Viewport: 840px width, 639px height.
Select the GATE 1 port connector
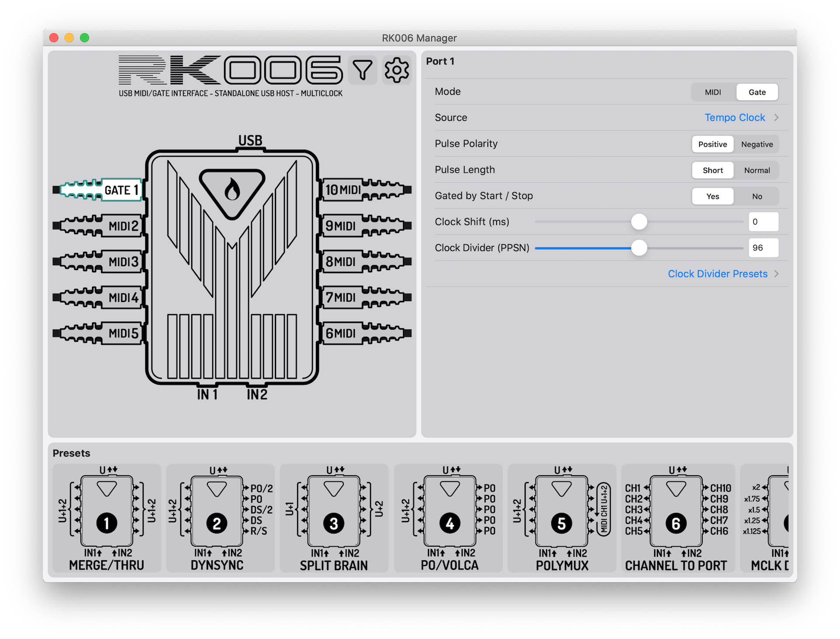point(100,190)
